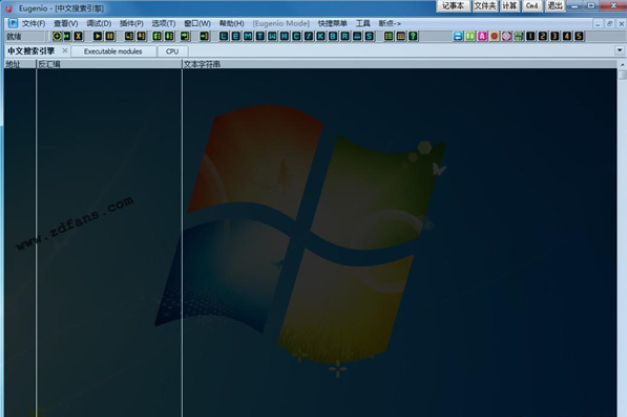Click the 记事本 button
Image resolution: width=627 pixels, height=417 pixels.
[453, 6]
